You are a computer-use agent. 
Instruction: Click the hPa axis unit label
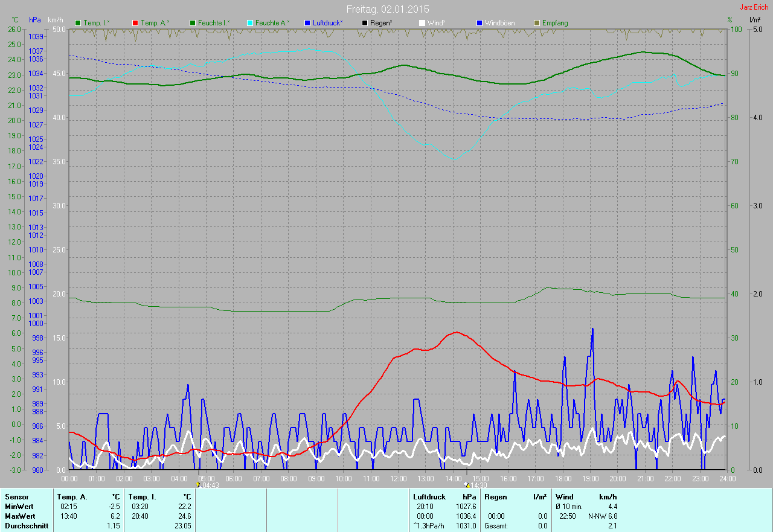(35, 20)
